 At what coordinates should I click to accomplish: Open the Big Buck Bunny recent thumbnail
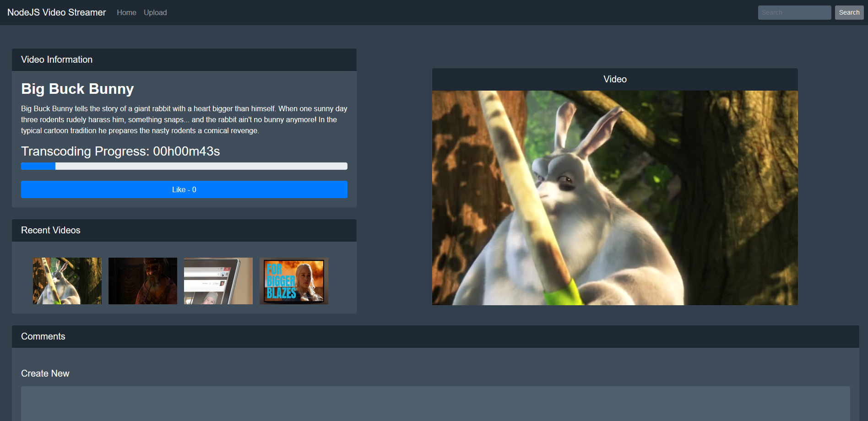(x=67, y=281)
